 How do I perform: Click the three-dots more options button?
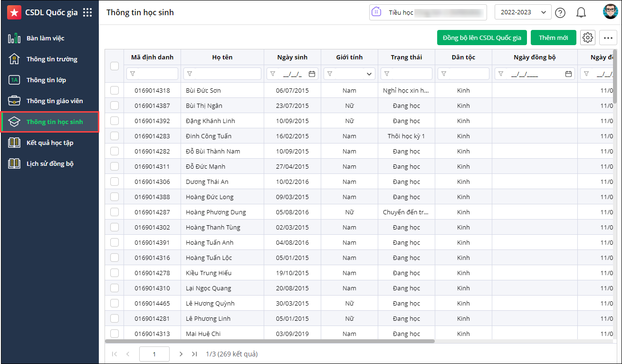pos(608,38)
